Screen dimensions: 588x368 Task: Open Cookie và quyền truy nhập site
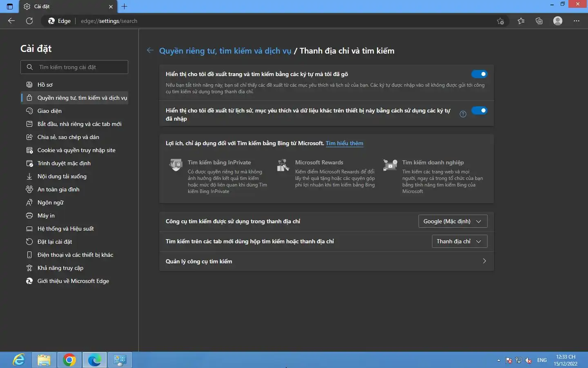(74, 150)
